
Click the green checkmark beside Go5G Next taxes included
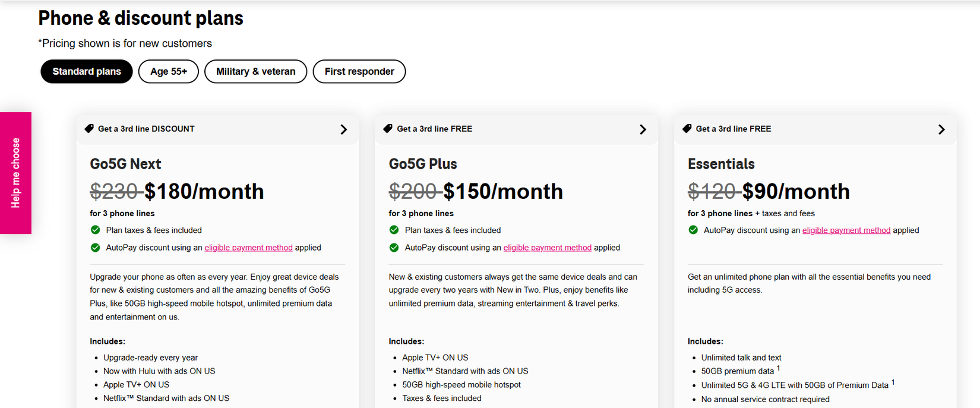[96, 230]
